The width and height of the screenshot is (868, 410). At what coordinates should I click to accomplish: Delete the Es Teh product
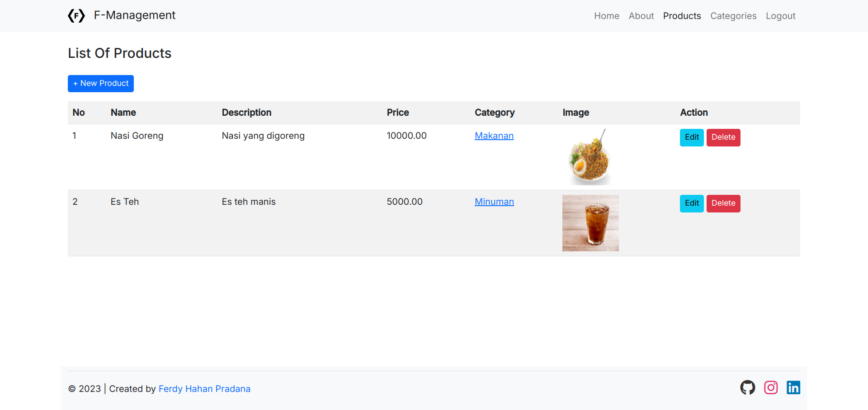pos(723,203)
